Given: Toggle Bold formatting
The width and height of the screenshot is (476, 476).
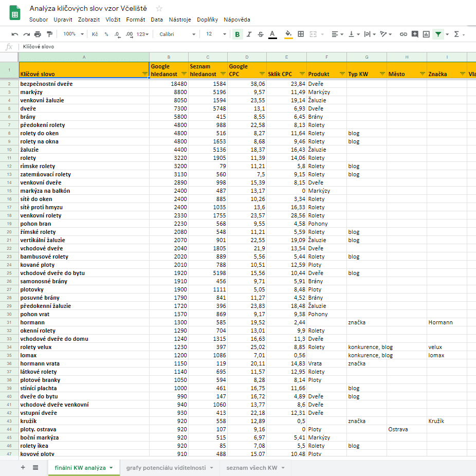Looking at the screenshot, I should click(237, 34).
